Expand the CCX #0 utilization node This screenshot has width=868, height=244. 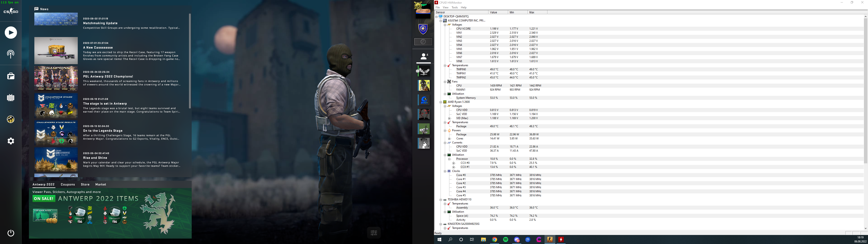[x=453, y=163]
